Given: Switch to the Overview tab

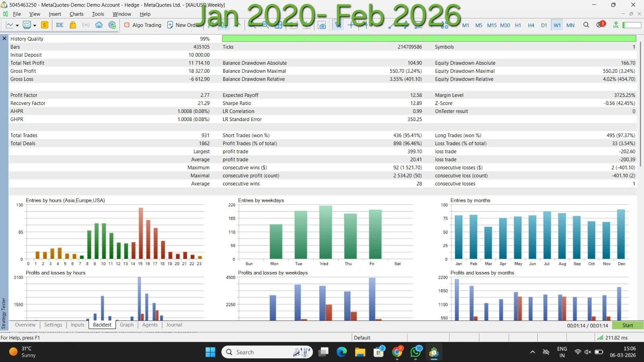Looking at the screenshot, I should click(25, 325).
